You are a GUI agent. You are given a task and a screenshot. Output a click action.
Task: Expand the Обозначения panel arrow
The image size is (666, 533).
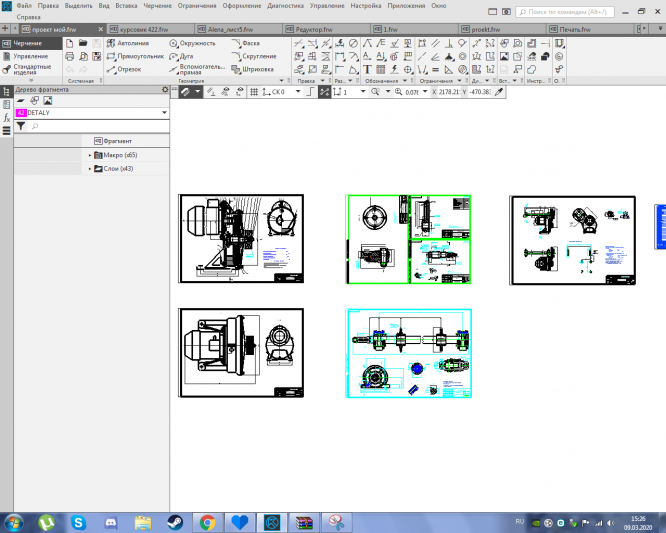click(x=405, y=81)
